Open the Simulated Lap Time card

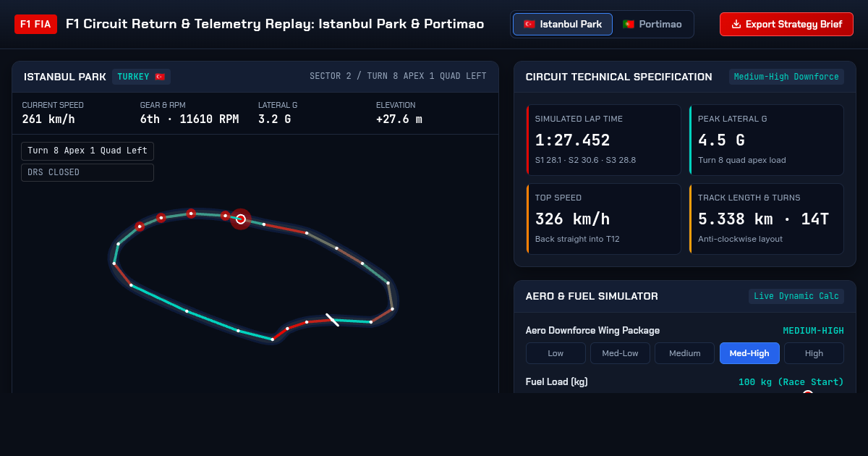click(x=603, y=140)
